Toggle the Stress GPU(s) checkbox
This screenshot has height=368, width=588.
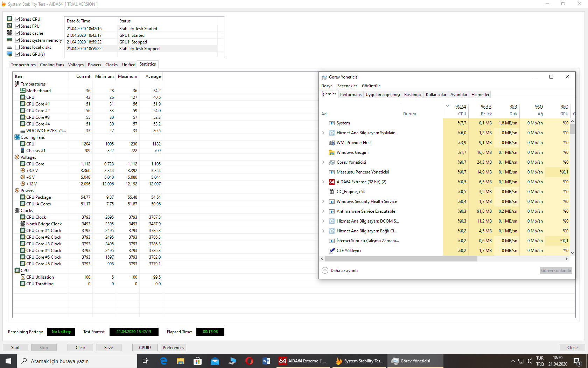(x=17, y=54)
